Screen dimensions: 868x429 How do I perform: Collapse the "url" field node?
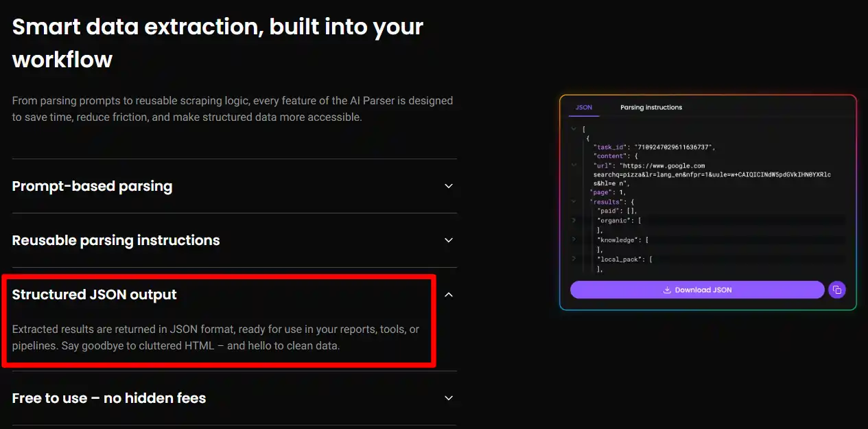coord(574,165)
